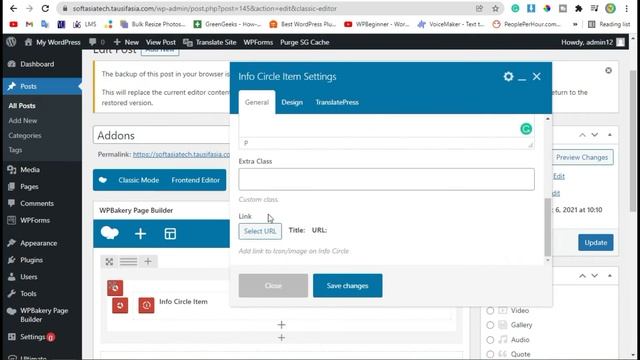Image resolution: width=640 pixels, height=360 pixels.
Task: Click the WordPress logo in the admin bar
Action: 11,42
